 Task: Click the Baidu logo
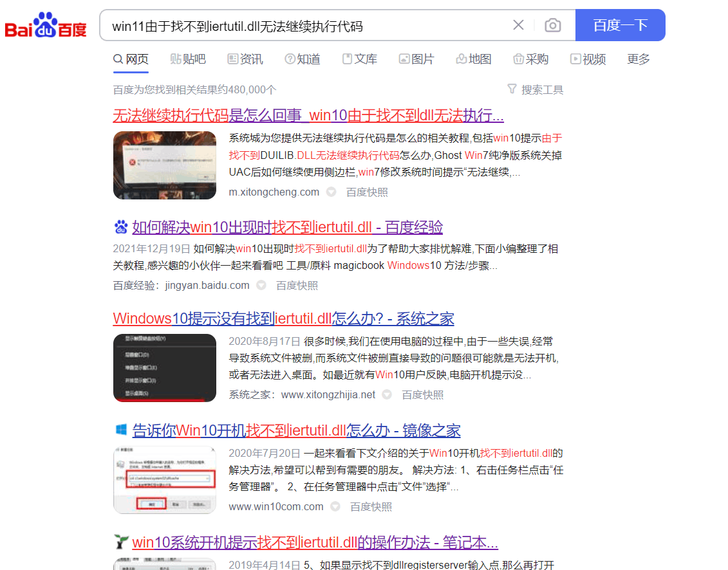point(46,25)
